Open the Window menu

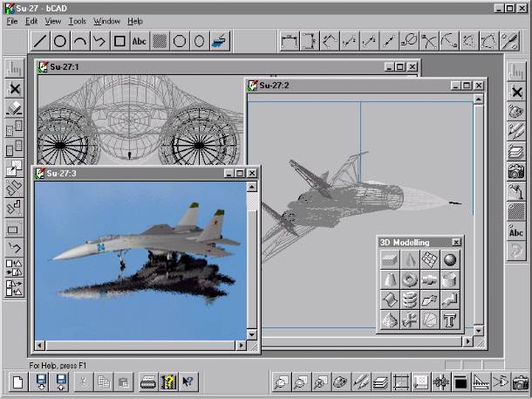coord(107,21)
